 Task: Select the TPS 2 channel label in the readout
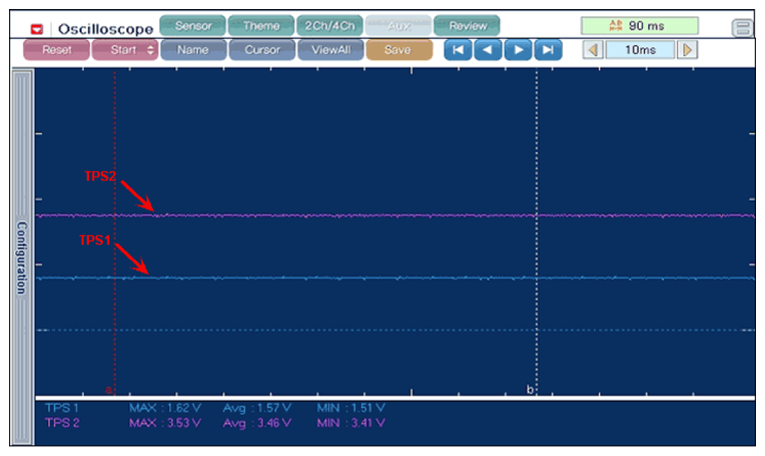pos(62,423)
